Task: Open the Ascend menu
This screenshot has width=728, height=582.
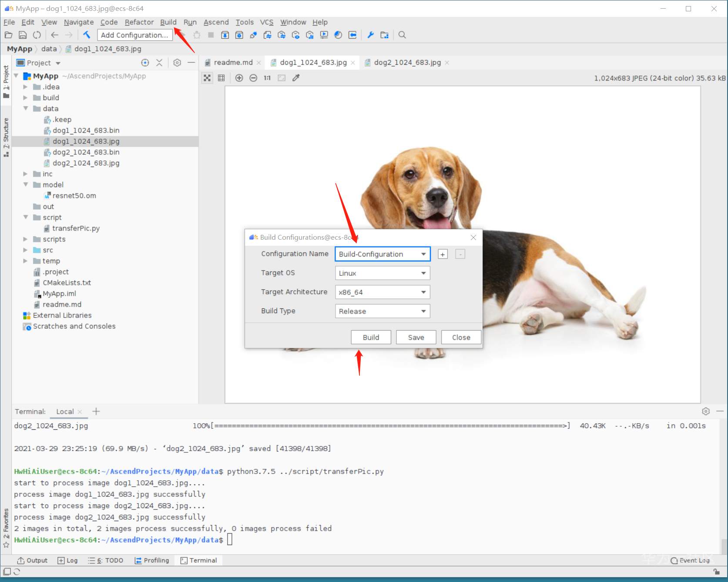Action: pyautogui.click(x=216, y=22)
